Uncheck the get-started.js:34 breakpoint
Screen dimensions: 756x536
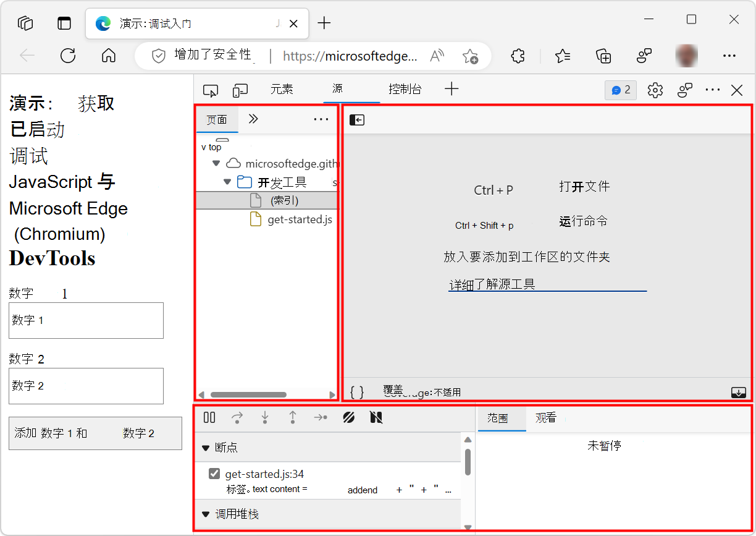tap(214, 474)
